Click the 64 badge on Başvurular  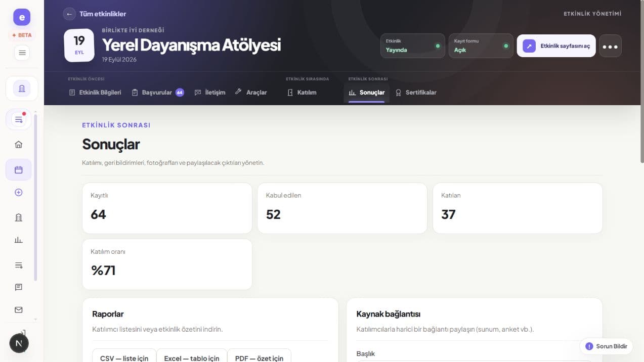pos(180,93)
